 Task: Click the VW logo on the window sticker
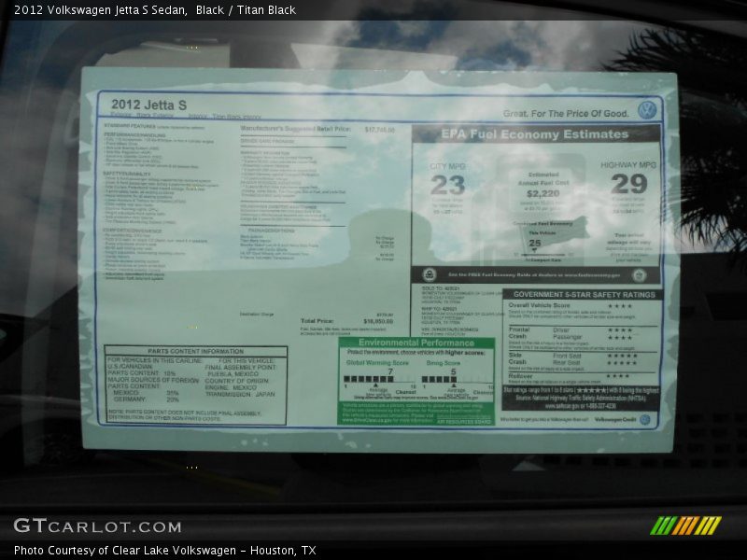coord(647,110)
